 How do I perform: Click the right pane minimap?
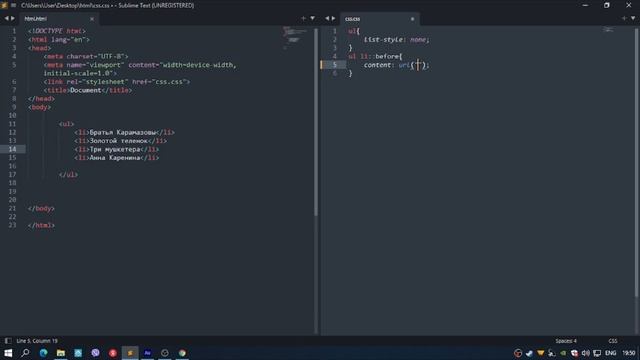pos(609,29)
